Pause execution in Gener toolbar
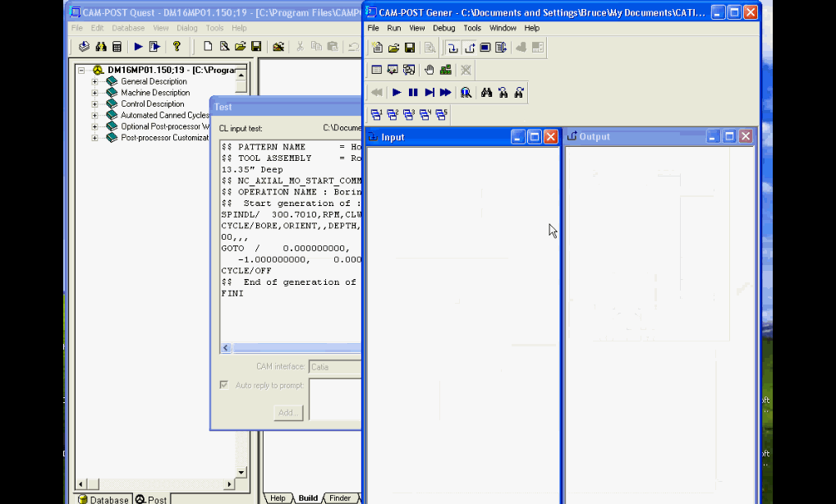 click(x=413, y=92)
